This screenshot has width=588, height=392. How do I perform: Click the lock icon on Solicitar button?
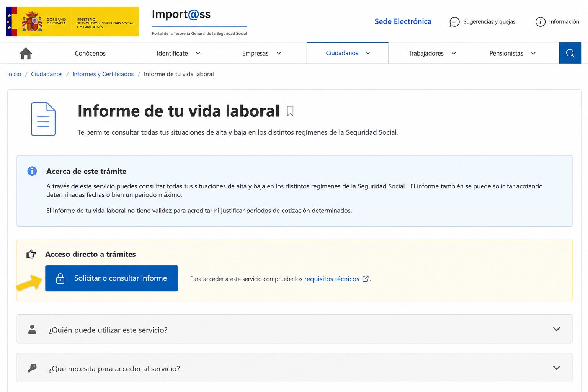[60, 278]
